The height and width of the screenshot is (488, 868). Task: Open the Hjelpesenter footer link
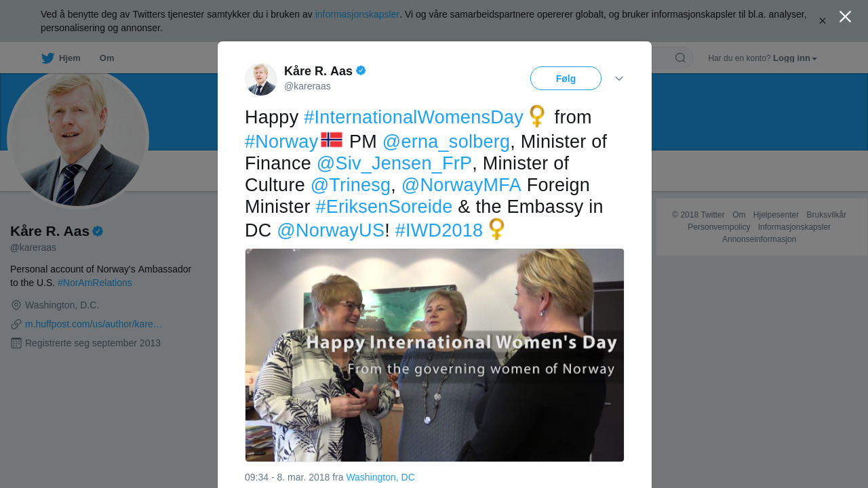(x=776, y=215)
